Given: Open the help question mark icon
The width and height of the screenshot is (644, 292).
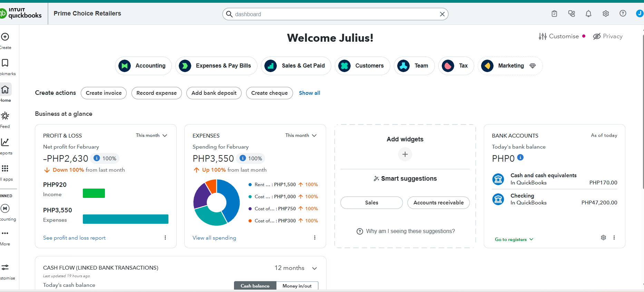Looking at the screenshot, I should pyautogui.click(x=623, y=13).
